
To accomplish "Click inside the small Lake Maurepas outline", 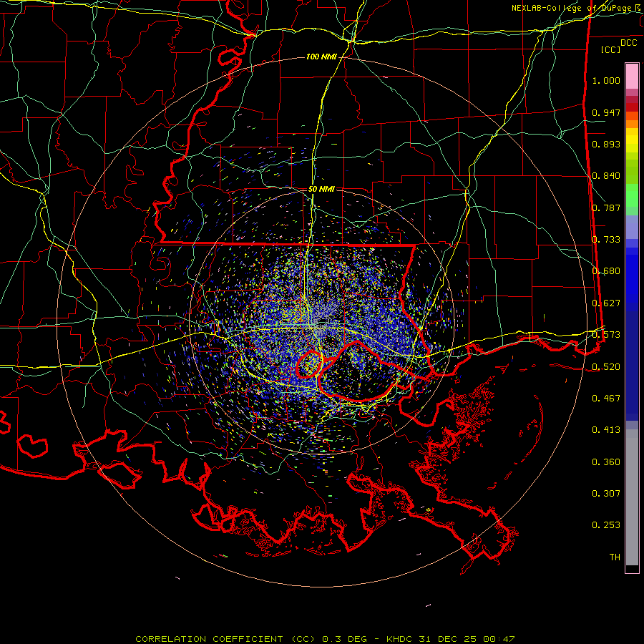I will 309,365.
